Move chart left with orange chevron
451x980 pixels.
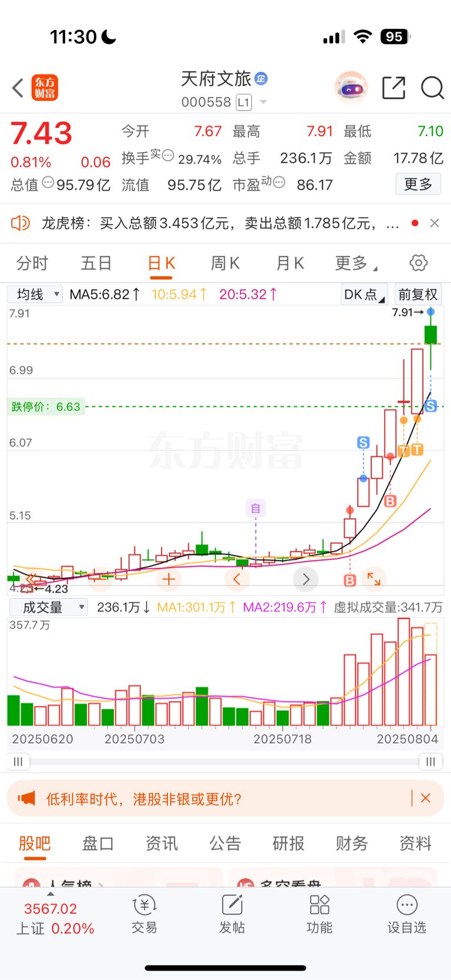click(x=237, y=579)
